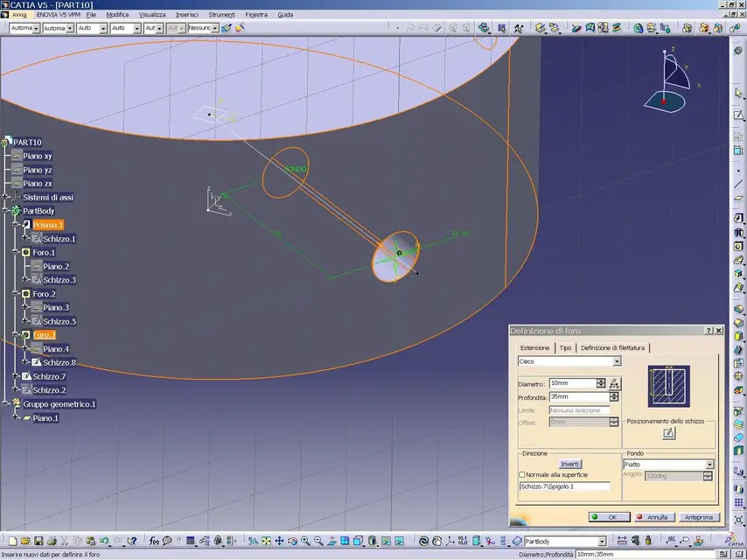Viewport: 747px width, 560px height.
Task: Save the part with the floppy disk icon
Action: tap(38, 541)
